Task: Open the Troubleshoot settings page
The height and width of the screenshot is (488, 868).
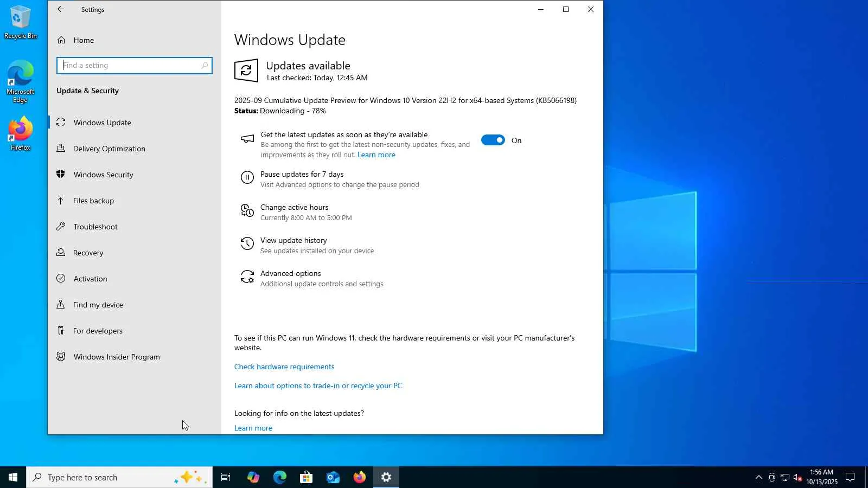Action: pyautogui.click(x=95, y=227)
